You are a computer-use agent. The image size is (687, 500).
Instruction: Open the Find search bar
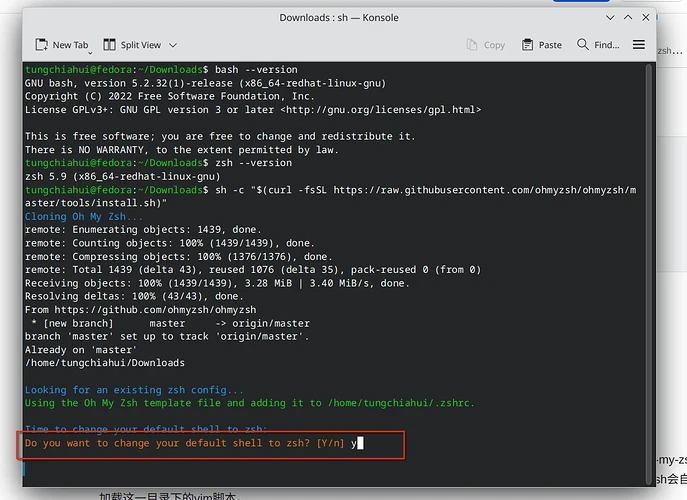click(598, 45)
